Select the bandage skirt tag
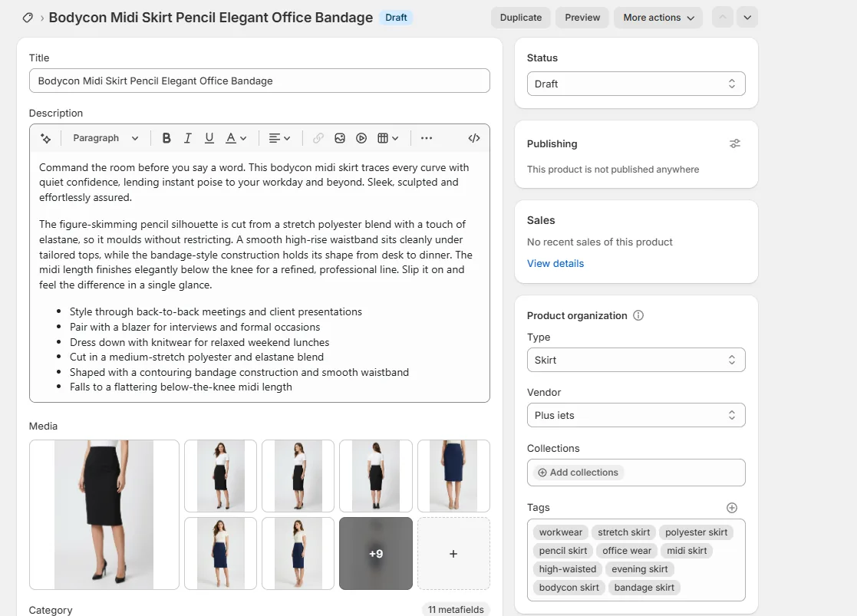 click(644, 588)
